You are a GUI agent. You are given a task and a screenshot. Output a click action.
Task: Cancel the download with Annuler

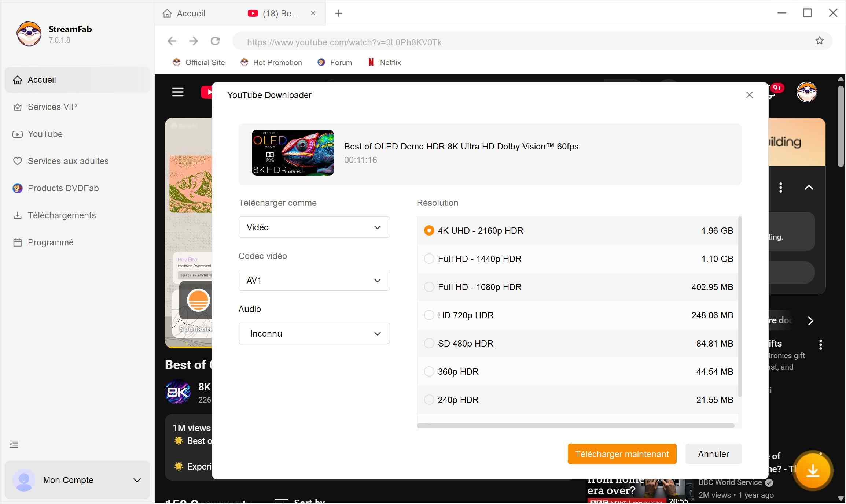713,454
